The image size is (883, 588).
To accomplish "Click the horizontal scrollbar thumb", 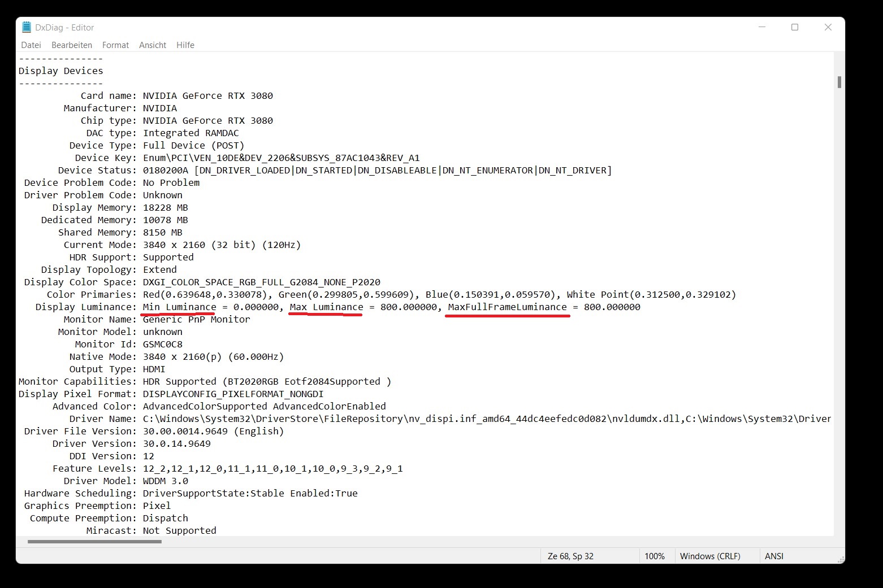I will 94,542.
